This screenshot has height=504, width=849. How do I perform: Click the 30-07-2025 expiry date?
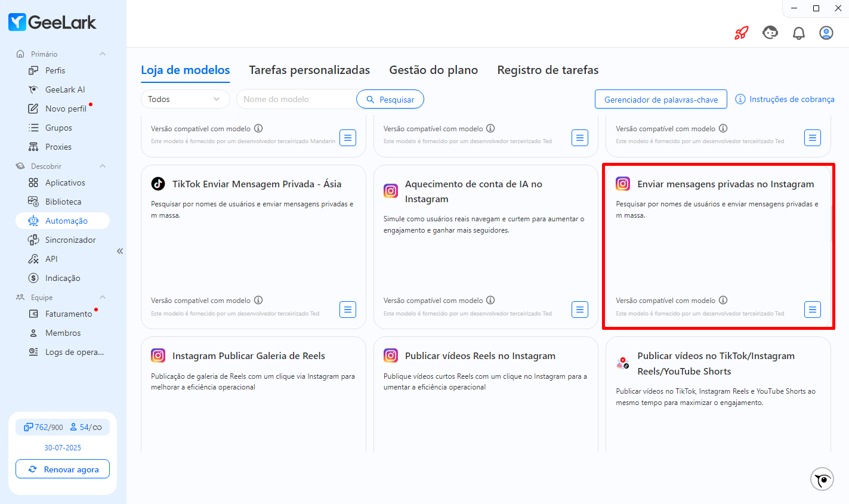point(63,447)
